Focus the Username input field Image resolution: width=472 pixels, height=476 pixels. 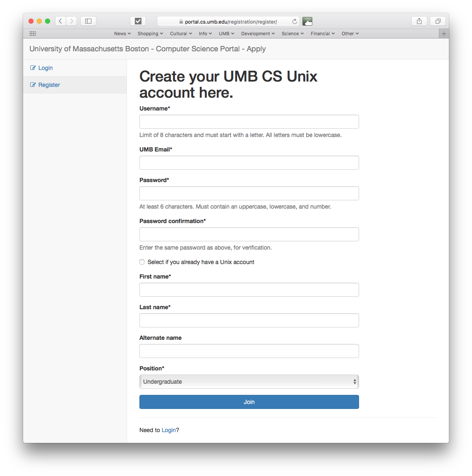coord(249,122)
